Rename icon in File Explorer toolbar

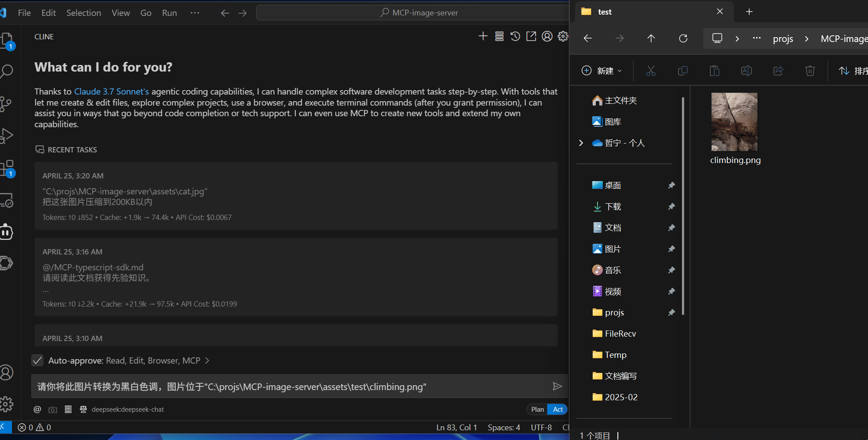(x=746, y=71)
